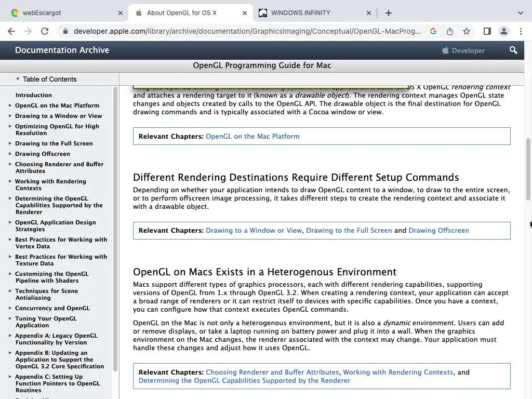Click the main page vertical scrollbar thumb
The width and height of the screenshot is (532, 399).
pyautogui.click(x=528, y=169)
